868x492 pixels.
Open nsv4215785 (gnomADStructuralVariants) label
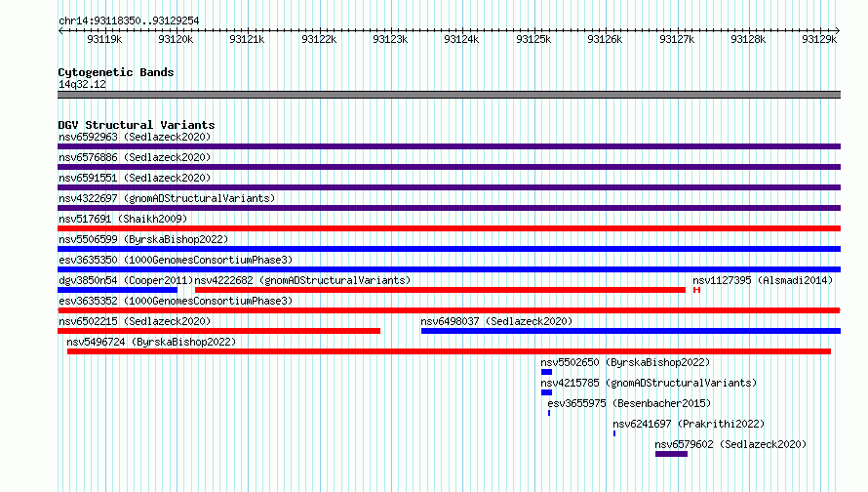649,383
